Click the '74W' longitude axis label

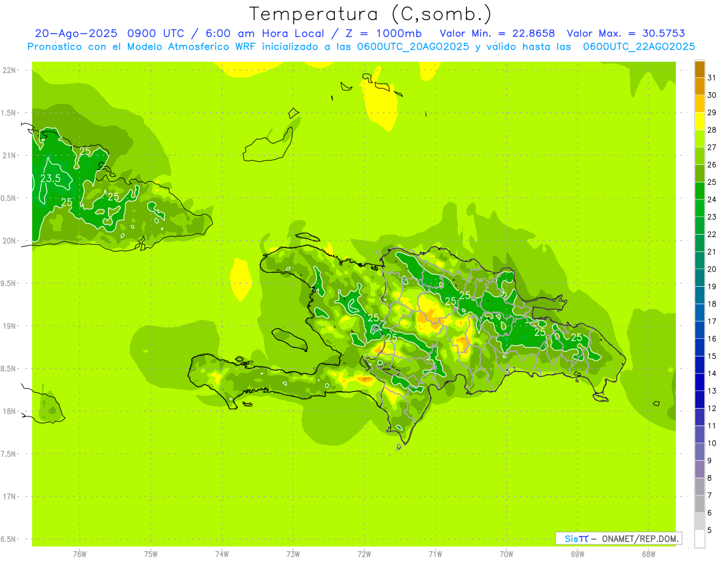coord(222,554)
